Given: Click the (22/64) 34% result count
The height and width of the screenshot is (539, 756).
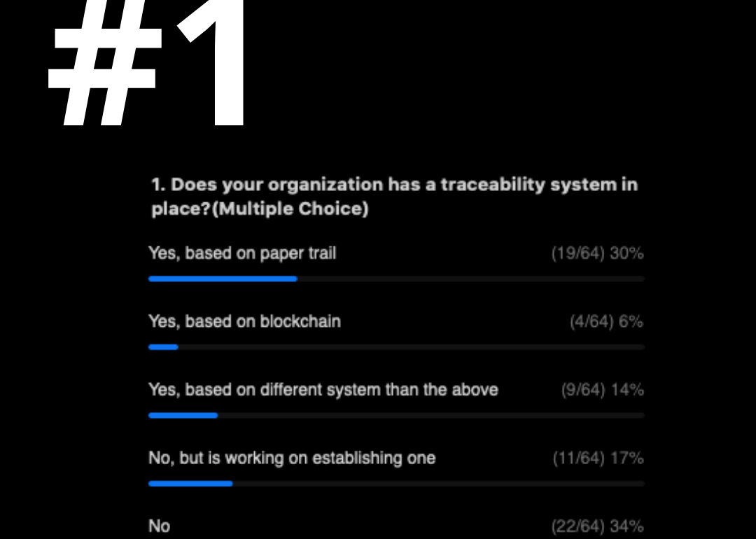Looking at the screenshot, I should 597,526.
